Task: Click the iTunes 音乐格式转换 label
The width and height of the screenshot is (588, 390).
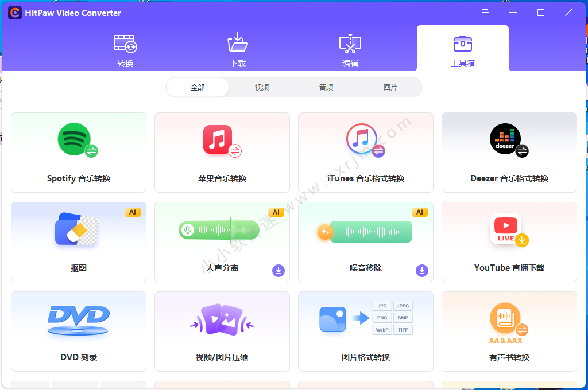Action: (x=366, y=178)
